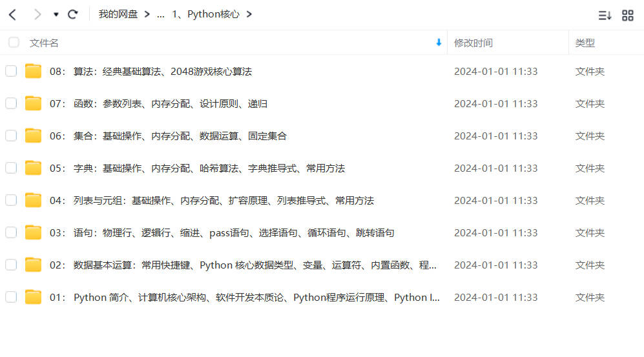644x357 pixels.
Task: Select folder name 06：集合：基础操作
Action: point(169,136)
